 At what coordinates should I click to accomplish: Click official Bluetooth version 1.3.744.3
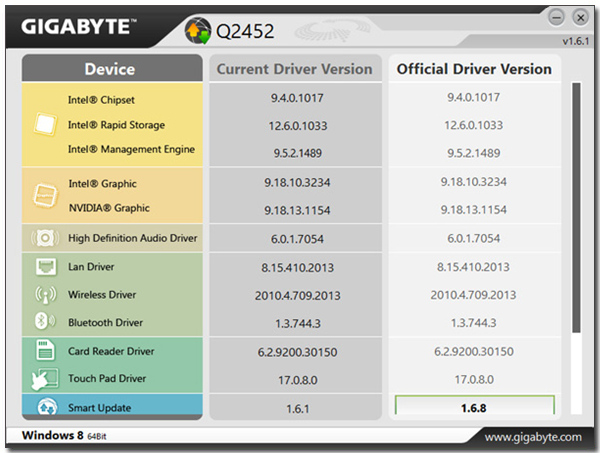click(473, 323)
